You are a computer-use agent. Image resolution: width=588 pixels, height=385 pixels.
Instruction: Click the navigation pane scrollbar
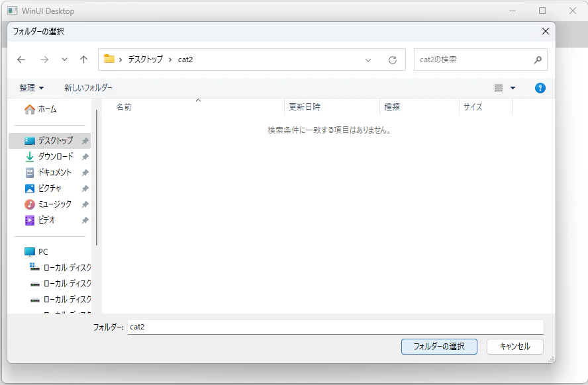click(x=97, y=177)
